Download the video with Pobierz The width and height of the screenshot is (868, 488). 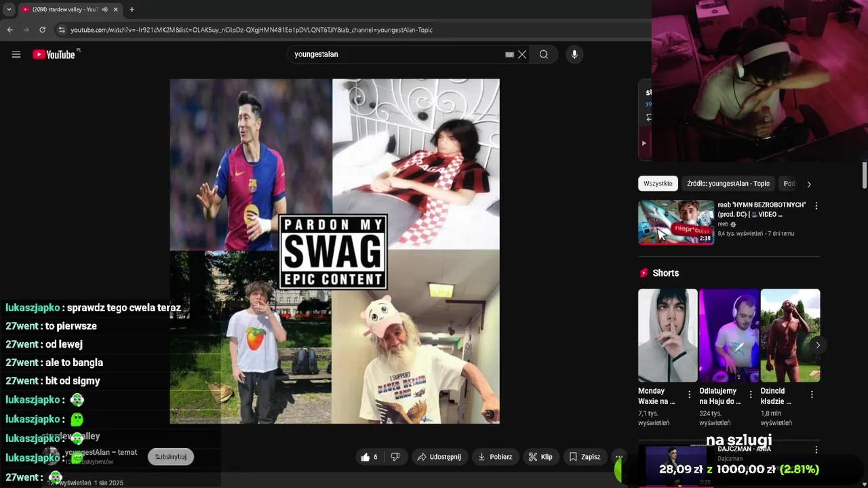[495, 457]
